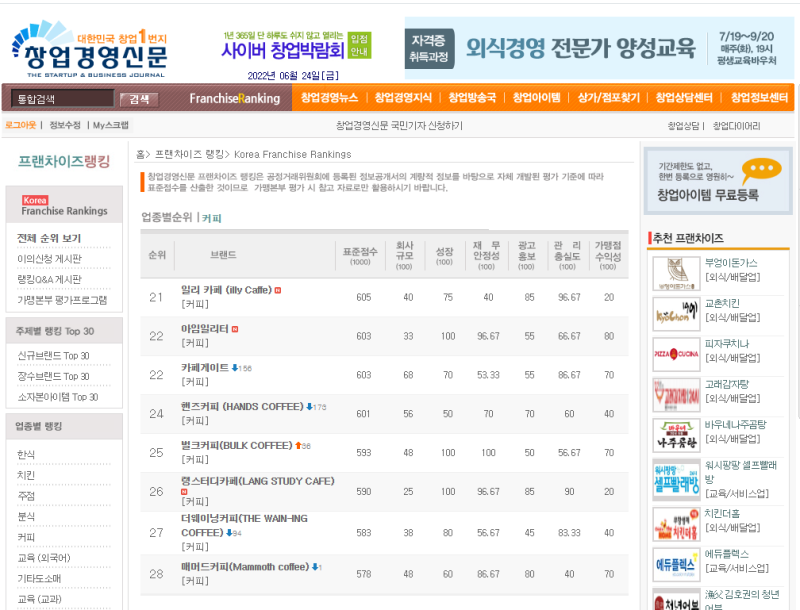Choose the 교육 (외국어) category

click(44, 558)
